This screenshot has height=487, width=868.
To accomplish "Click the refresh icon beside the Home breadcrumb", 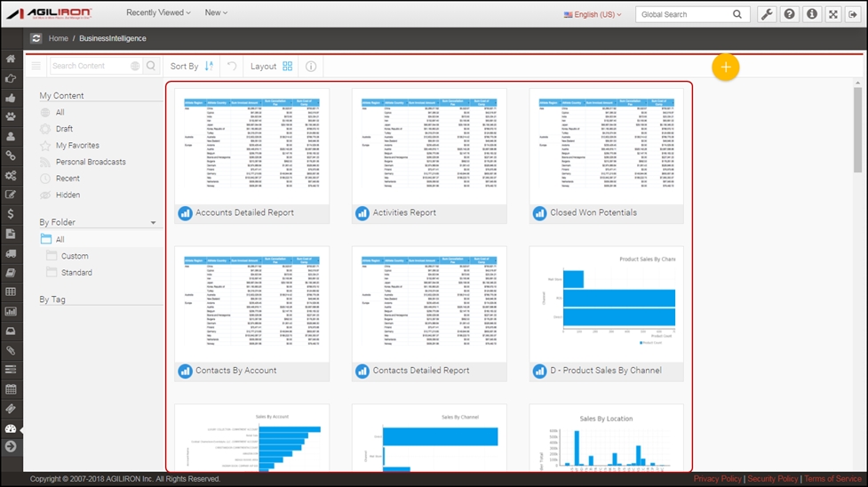I will [x=36, y=38].
